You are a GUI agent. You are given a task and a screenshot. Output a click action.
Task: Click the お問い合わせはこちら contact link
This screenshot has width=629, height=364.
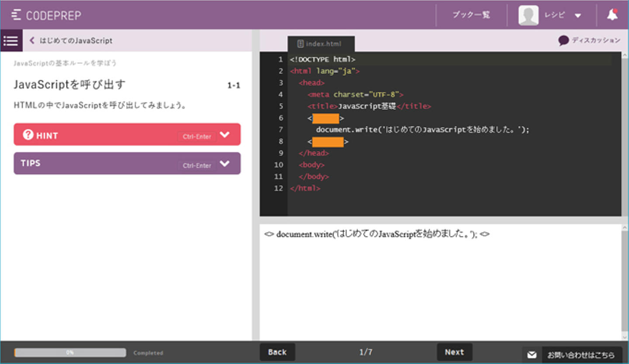[x=581, y=354]
